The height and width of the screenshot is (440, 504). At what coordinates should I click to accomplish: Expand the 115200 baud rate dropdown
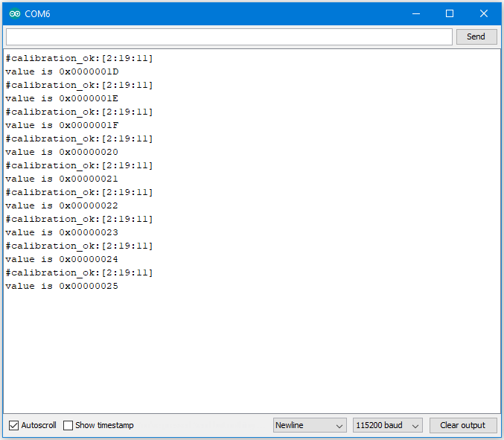pos(387,425)
